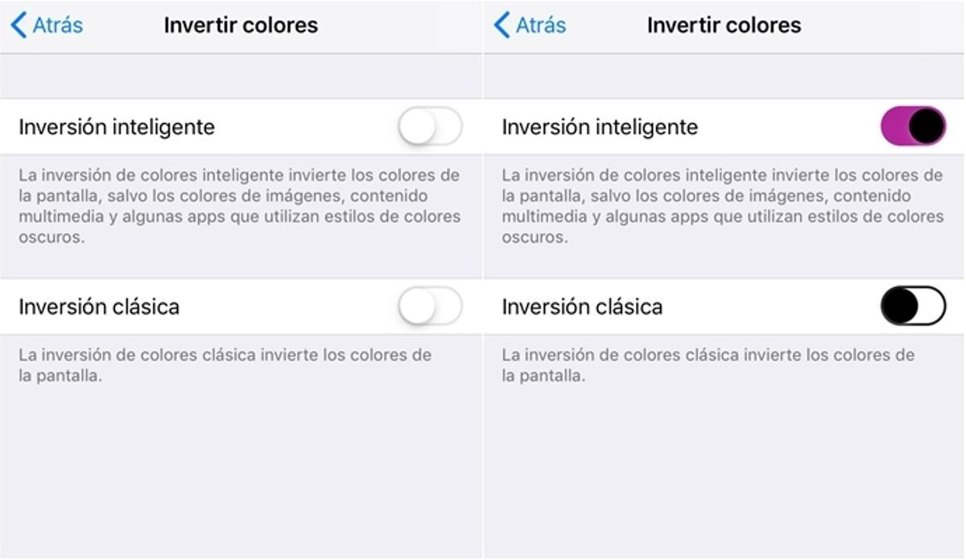The height and width of the screenshot is (560, 966).
Task: Tap the back chevron arrow on the right screen
Action: tap(501, 24)
